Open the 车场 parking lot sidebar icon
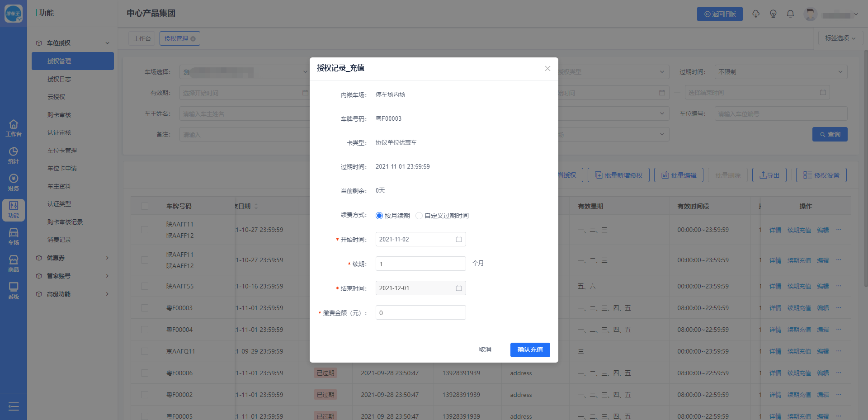 [14, 236]
